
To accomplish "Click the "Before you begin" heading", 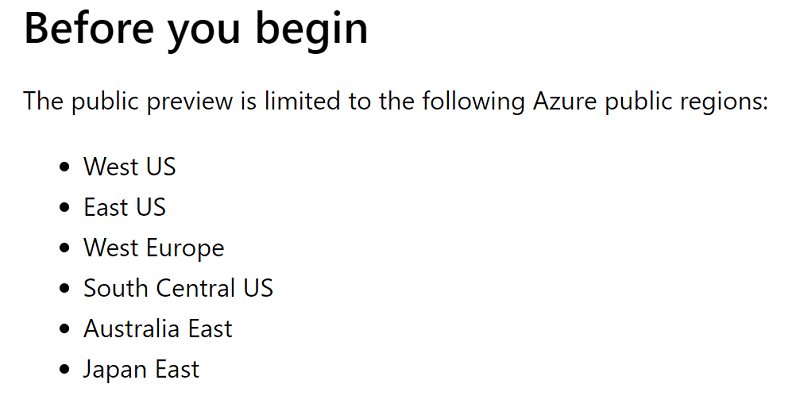I will (196, 29).
